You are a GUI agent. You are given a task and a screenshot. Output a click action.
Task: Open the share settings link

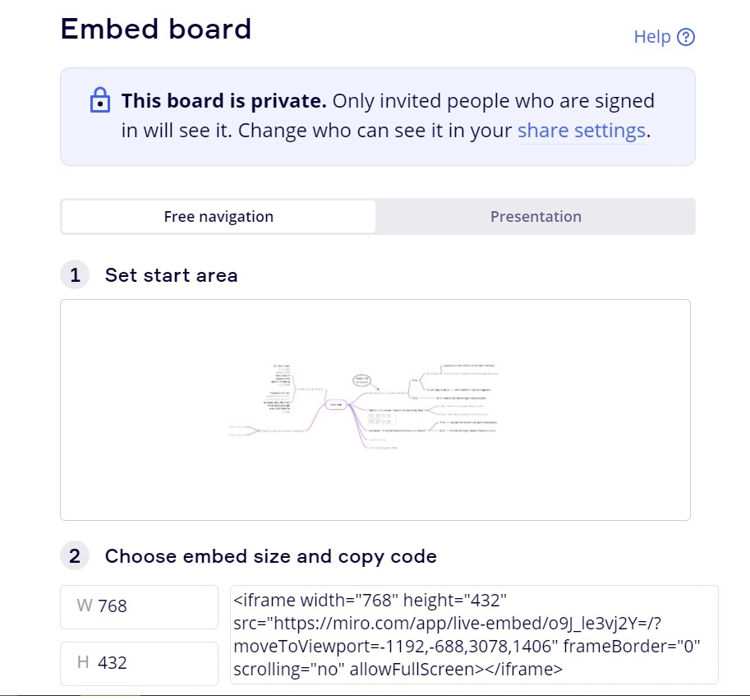pyautogui.click(x=581, y=131)
